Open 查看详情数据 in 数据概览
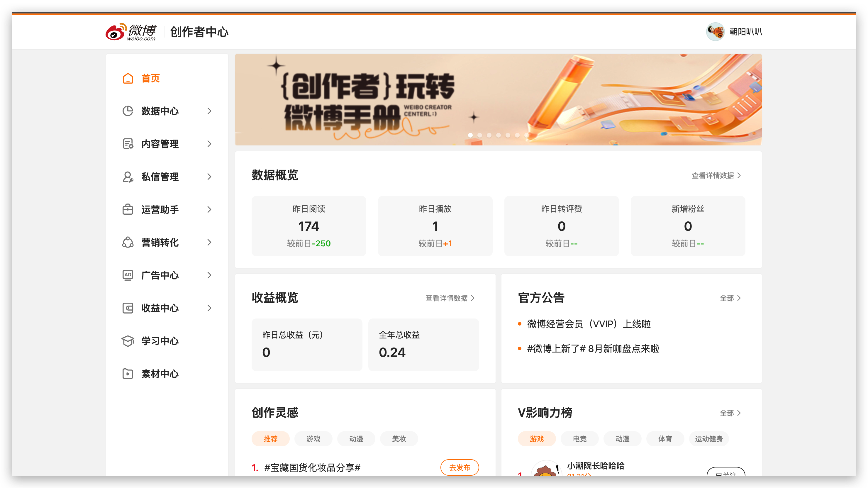Screen dimensions: 868x488 point(716,176)
